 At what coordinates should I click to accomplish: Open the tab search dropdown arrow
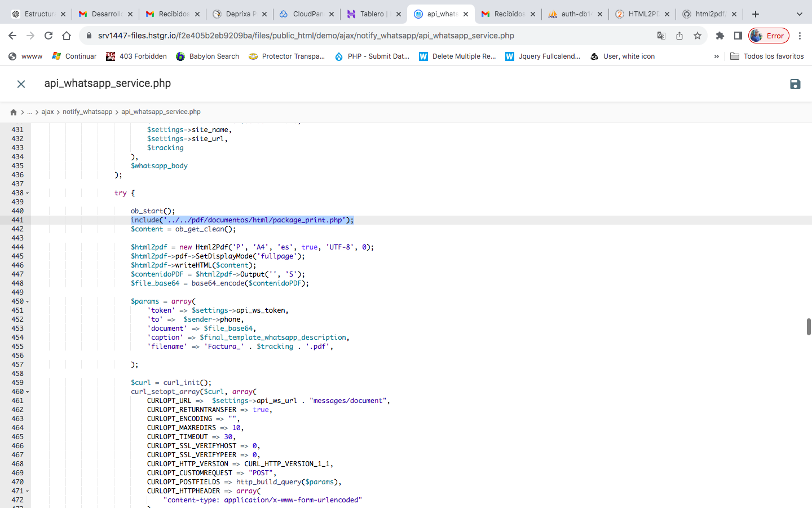(799, 14)
